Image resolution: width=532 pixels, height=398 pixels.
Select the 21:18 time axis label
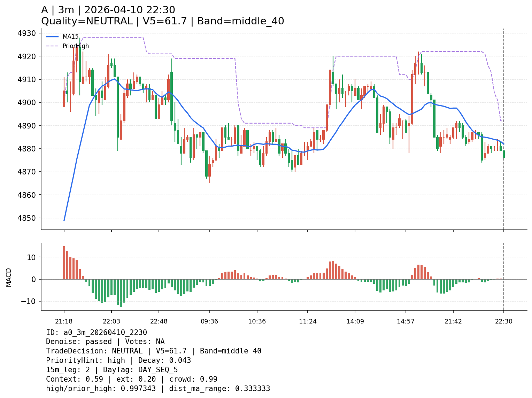(64, 321)
